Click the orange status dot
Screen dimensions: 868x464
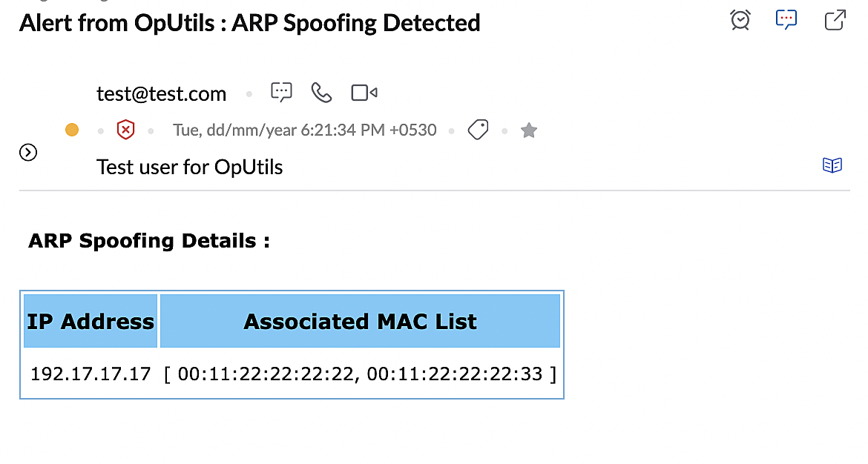(72, 130)
